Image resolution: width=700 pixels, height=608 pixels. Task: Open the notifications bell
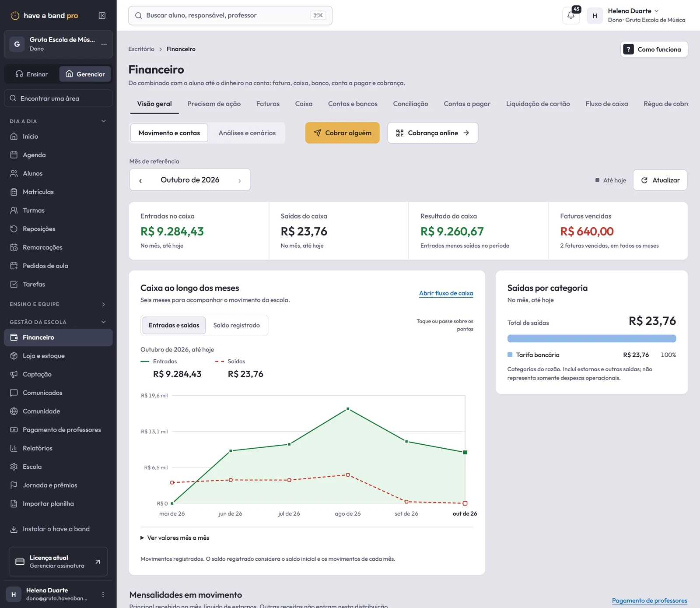pos(571,15)
